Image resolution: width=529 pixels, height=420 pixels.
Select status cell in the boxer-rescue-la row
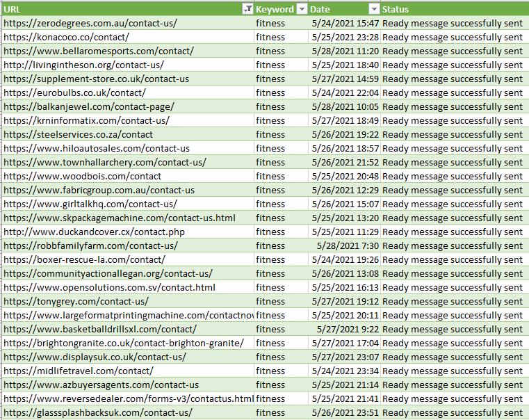pyautogui.click(x=455, y=260)
